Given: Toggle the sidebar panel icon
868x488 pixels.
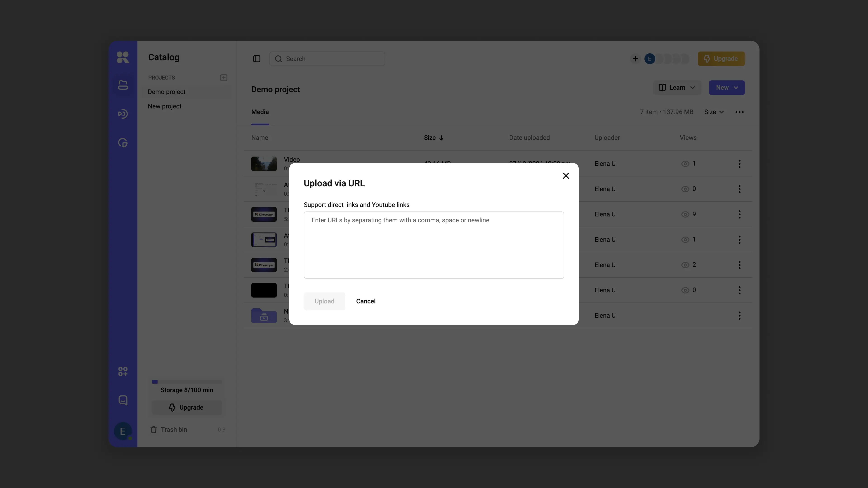Looking at the screenshot, I should click(x=257, y=59).
